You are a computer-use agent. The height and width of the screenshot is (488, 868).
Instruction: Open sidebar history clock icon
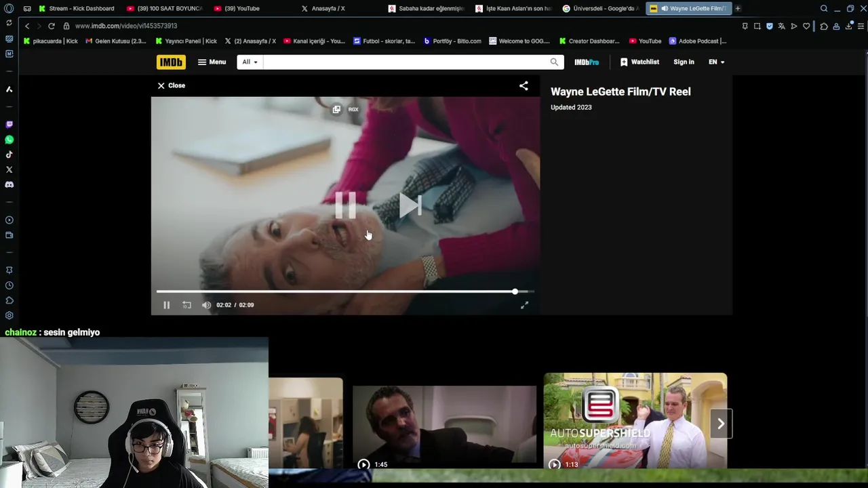[9, 285]
